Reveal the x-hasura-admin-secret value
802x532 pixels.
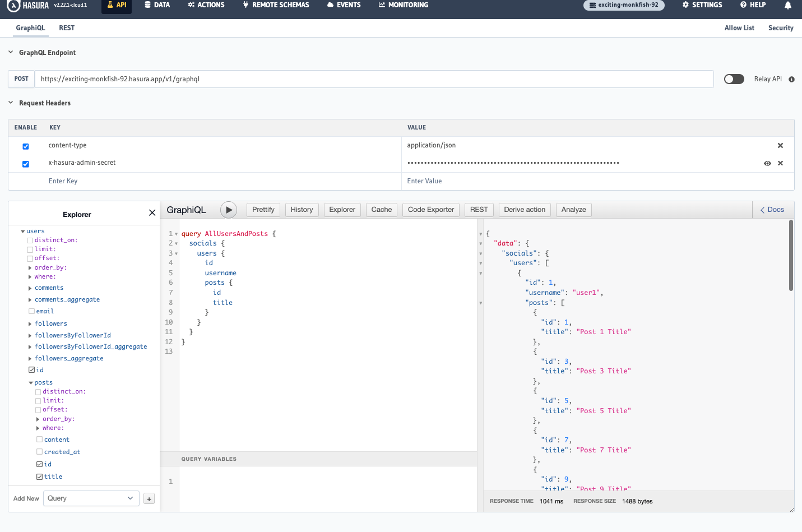(x=767, y=163)
